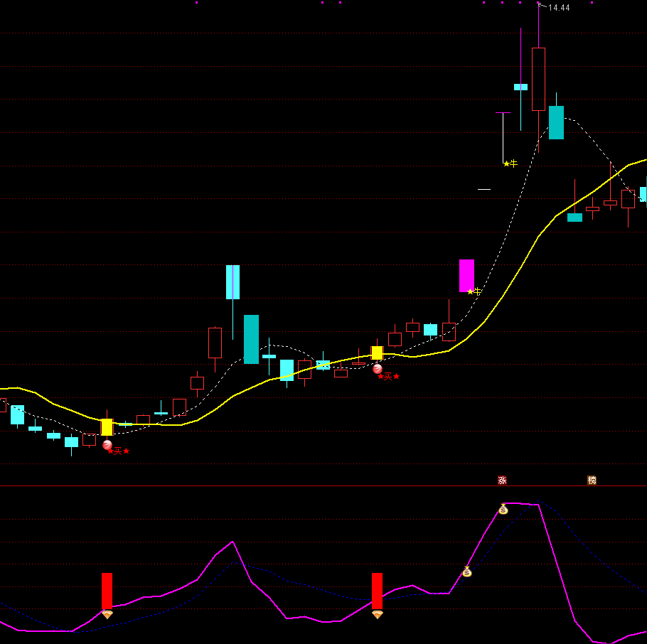This screenshot has height=644, width=647.
Task: Click the upper star 牛 marker near the top
Action: (510, 163)
